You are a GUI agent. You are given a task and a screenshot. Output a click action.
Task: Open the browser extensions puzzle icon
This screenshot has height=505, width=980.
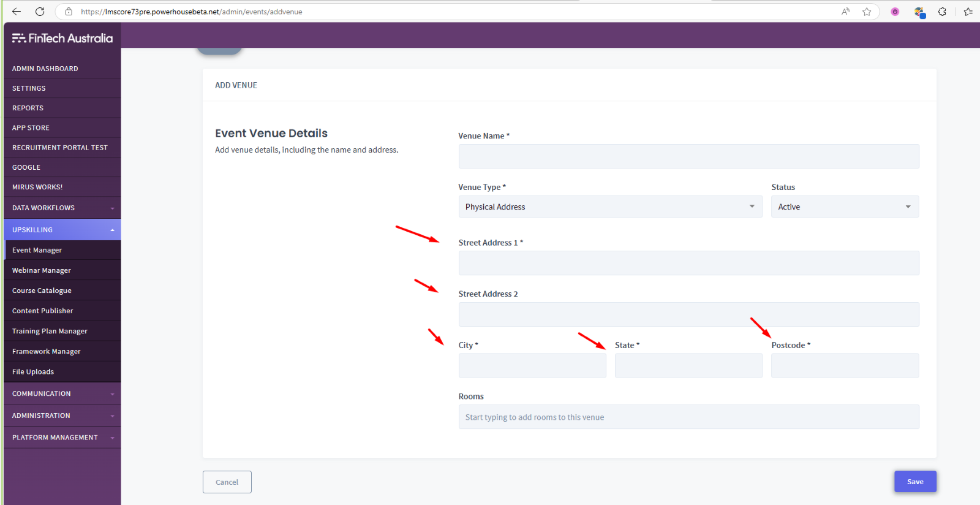point(942,12)
